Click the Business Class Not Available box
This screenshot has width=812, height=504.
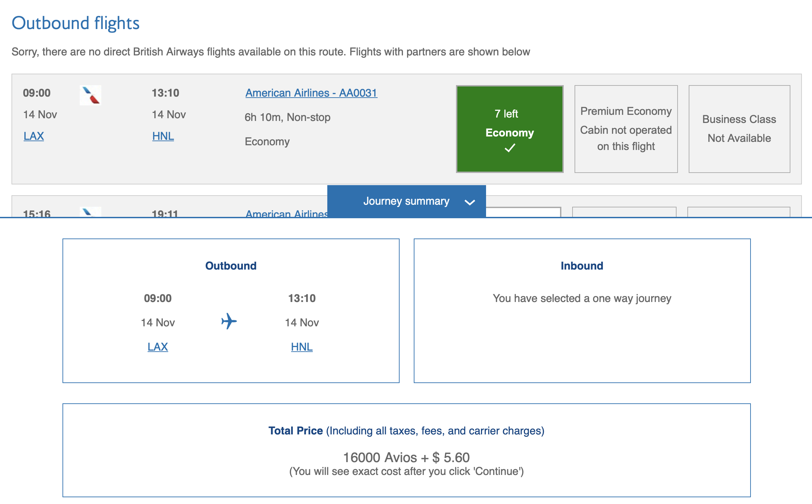click(x=739, y=129)
